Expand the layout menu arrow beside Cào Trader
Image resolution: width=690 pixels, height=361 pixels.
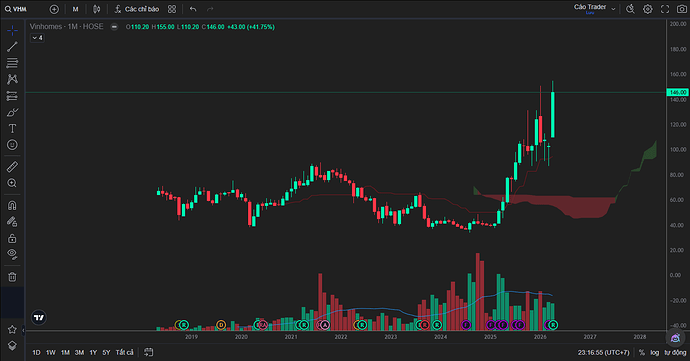[613, 9]
